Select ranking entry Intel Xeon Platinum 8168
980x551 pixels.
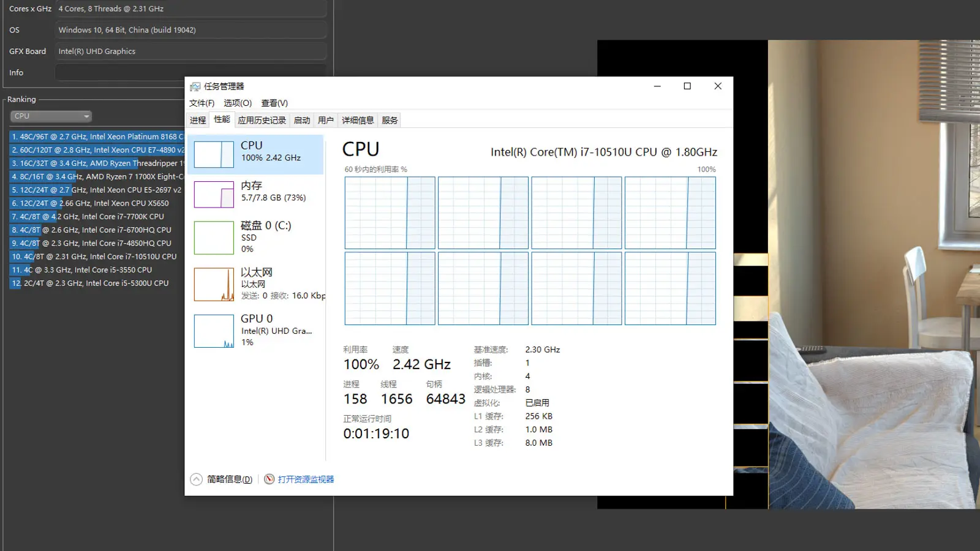tap(97, 137)
